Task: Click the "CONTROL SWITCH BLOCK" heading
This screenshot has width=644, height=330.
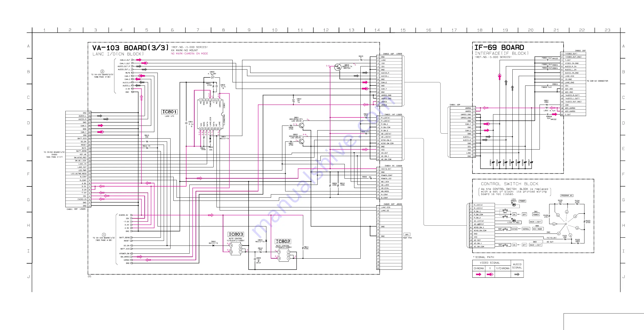Action: pos(510,184)
